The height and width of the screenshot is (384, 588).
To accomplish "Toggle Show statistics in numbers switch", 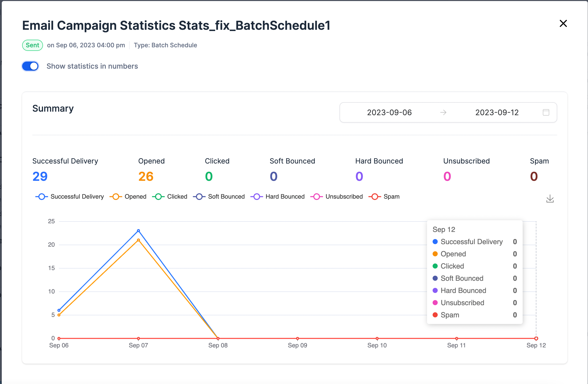I will [30, 66].
